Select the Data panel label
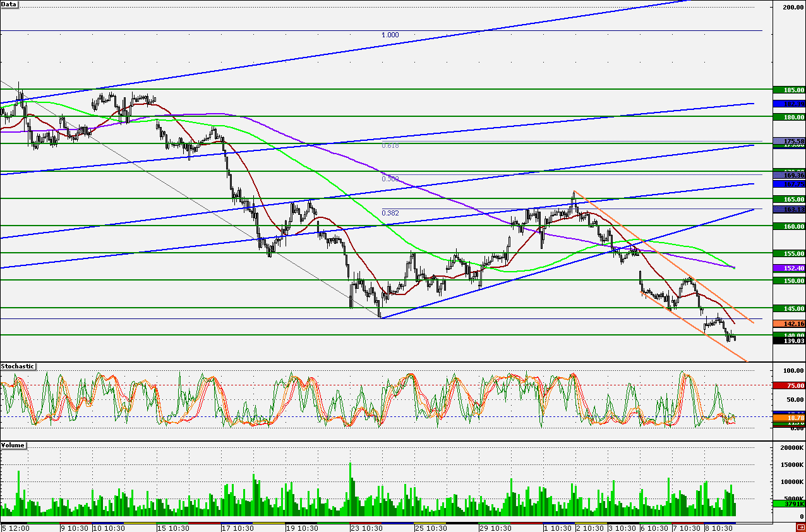This screenshot has height=532, width=806. pyautogui.click(x=9, y=4)
